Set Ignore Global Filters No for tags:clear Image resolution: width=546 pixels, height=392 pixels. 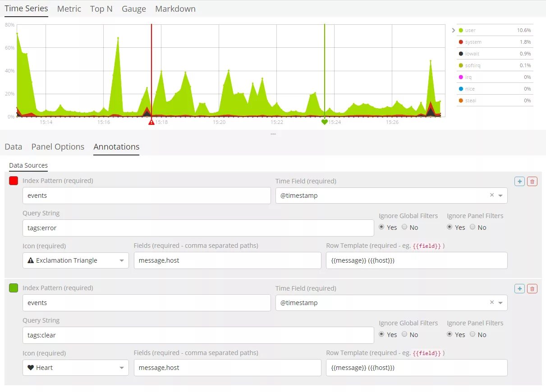[x=404, y=334]
